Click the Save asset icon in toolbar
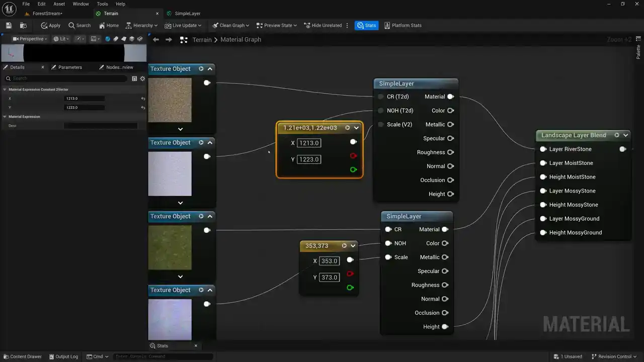 tap(9, 26)
